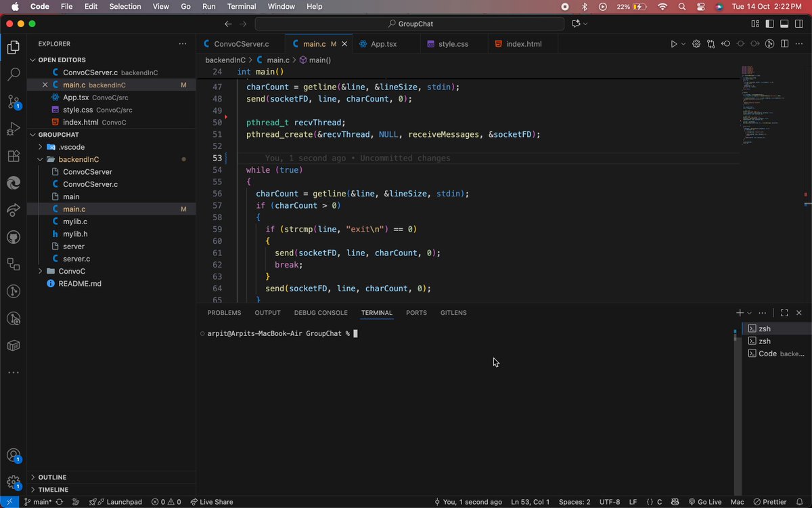Toggle Go Live server in status bar

(x=704, y=502)
